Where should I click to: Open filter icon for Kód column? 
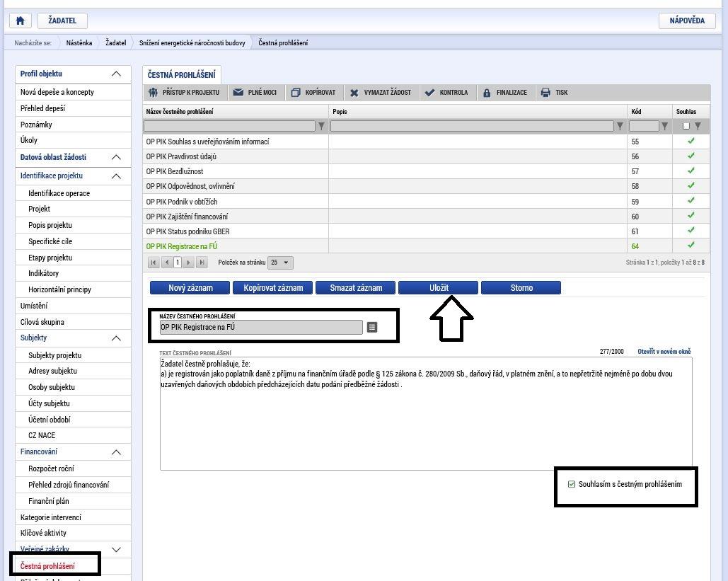click(x=664, y=126)
